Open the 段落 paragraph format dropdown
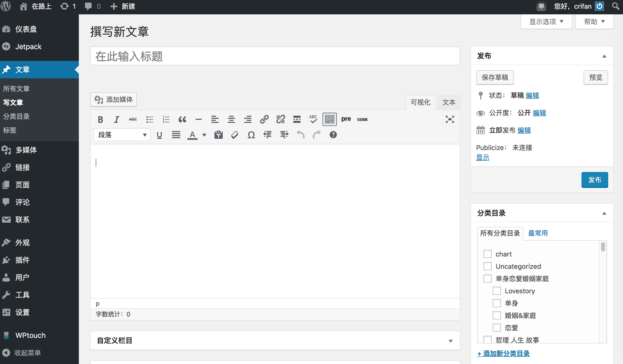The image size is (623, 364). pyautogui.click(x=122, y=135)
